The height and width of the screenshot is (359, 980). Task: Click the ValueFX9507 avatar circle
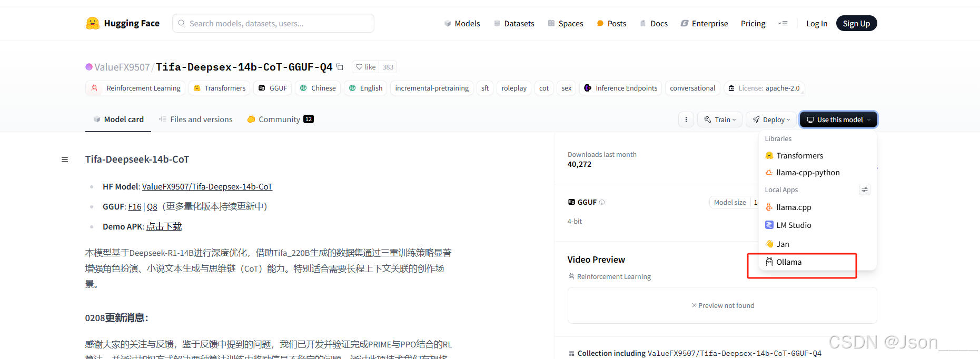89,67
